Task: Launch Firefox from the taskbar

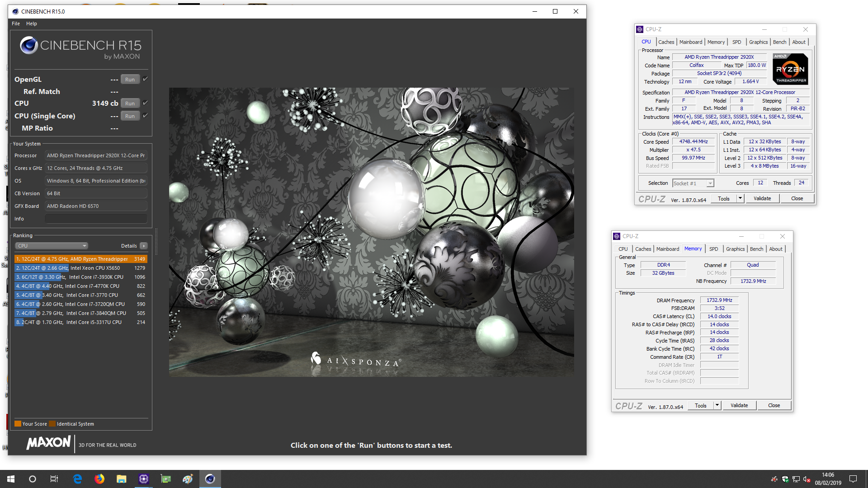Action: pyautogui.click(x=99, y=479)
